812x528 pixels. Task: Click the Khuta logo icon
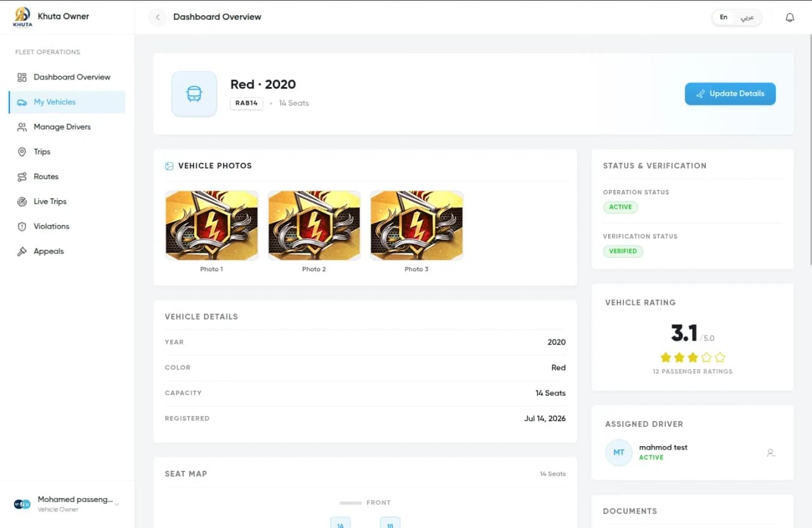click(22, 17)
